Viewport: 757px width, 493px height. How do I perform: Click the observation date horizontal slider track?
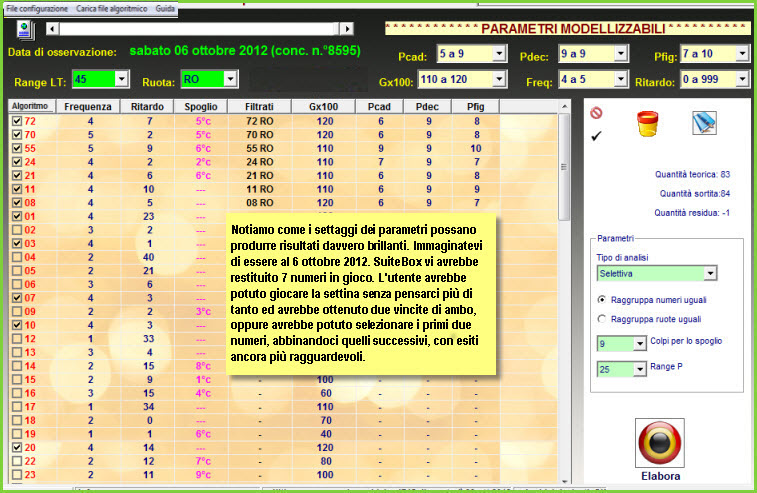(x=200, y=29)
